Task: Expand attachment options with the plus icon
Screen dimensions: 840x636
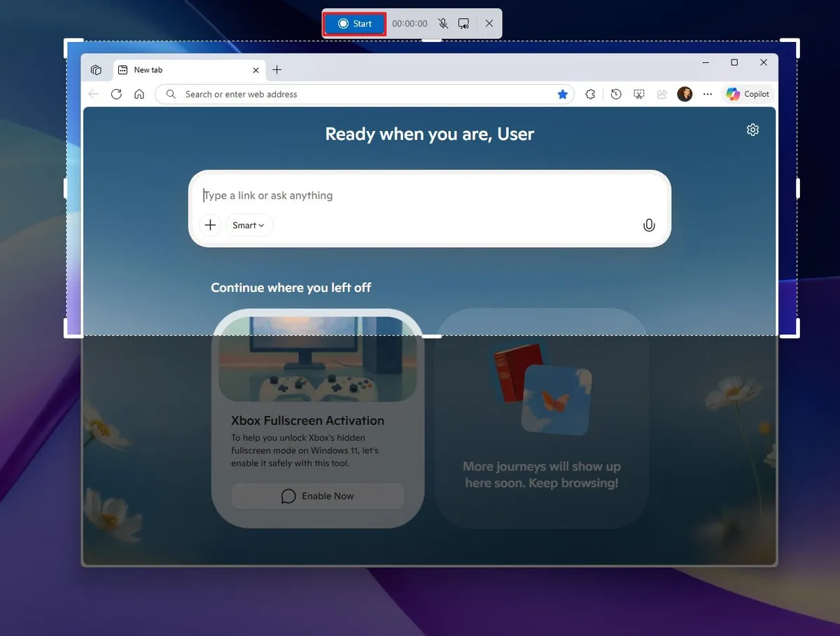Action: tap(210, 225)
